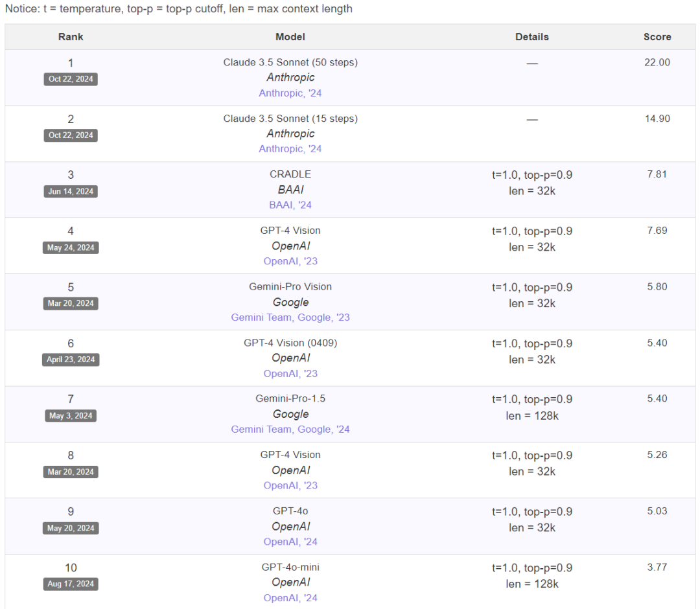Click the 5.03 score value
Image resolution: width=700 pixels, height=609 pixels.
point(657,511)
